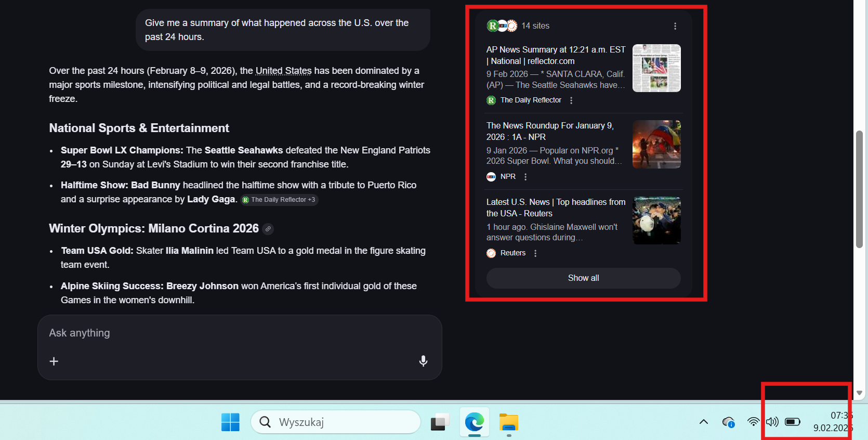
Task: Open File Explorer from taskbar
Action: [x=509, y=422]
